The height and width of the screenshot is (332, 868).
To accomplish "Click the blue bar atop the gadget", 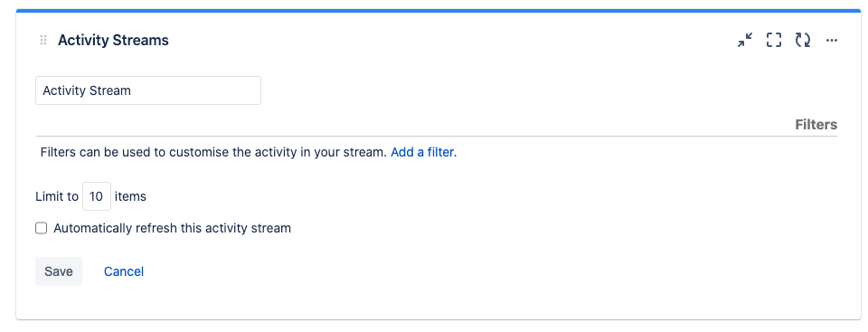I will coord(439,11).
